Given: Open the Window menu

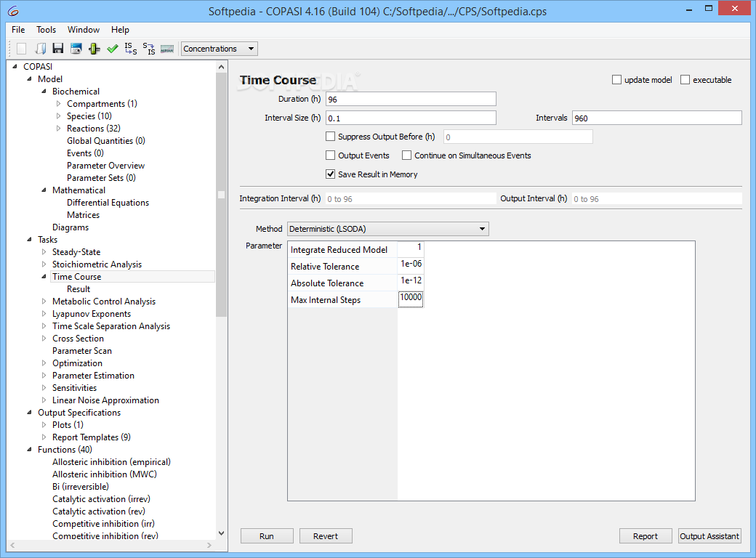Looking at the screenshot, I should click(84, 29).
